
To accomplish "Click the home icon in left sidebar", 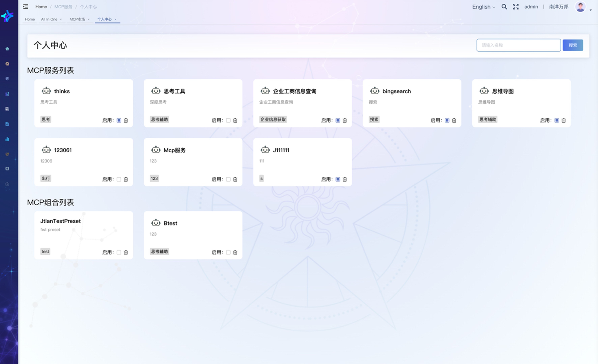I will click(x=7, y=49).
